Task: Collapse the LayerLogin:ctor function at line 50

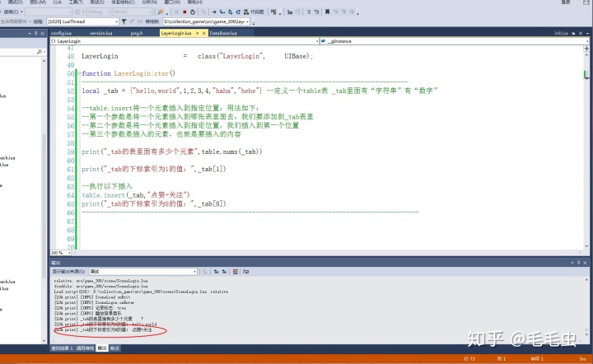Action: coord(79,73)
